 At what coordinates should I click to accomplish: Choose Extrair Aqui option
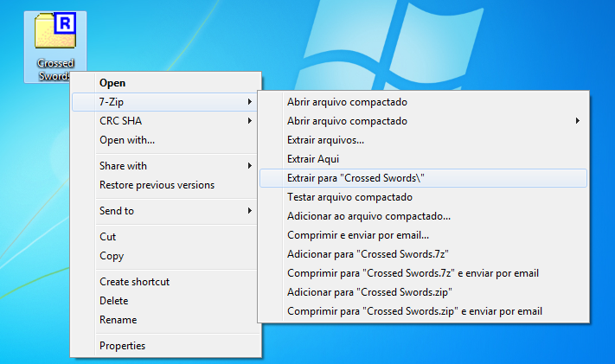pyautogui.click(x=313, y=159)
